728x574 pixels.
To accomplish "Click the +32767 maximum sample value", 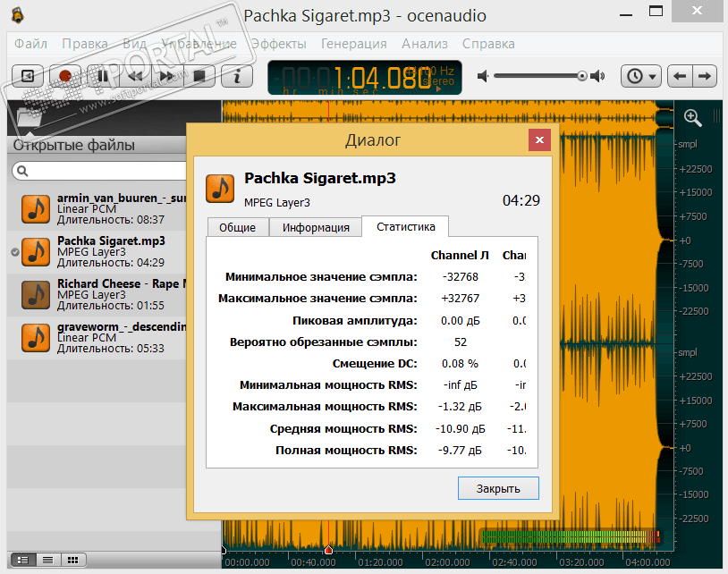I will [460, 299].
